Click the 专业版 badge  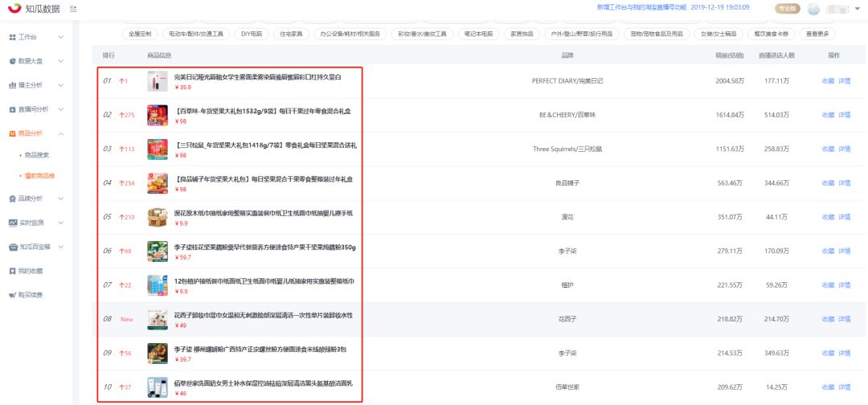click(x=788, y=8)
